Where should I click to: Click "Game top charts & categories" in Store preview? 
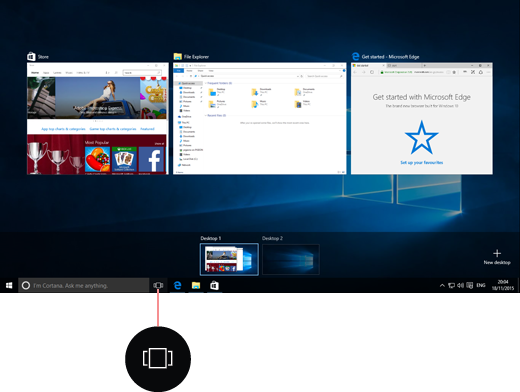pyautogui.click(x=113, y=129)
